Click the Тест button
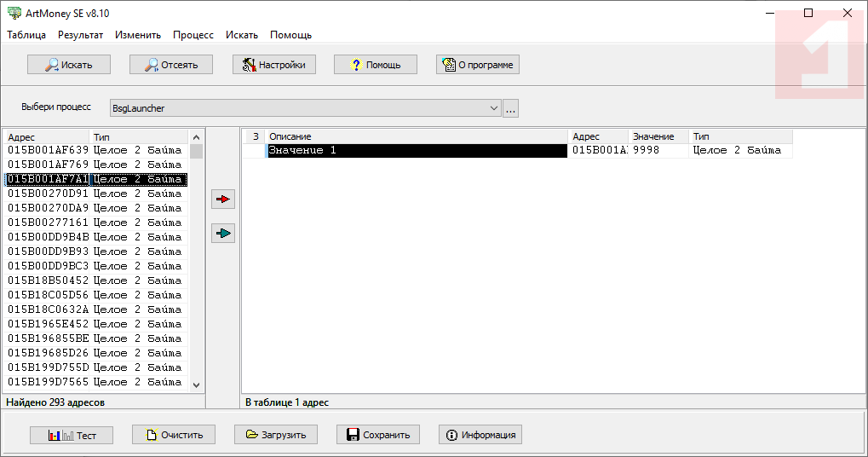Viewport: 868px width, 457px height. [x=72, y=435]
